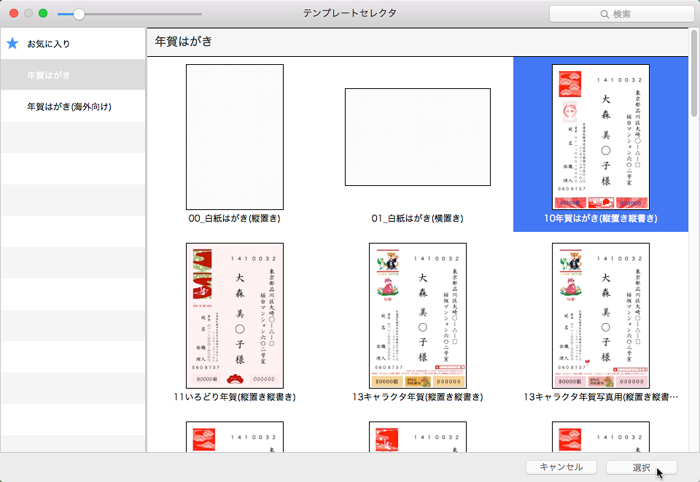The height and width of the screenshot is (482, 700).
Task: Click the thumbnail size slider knob
Action: click(79, 14)
